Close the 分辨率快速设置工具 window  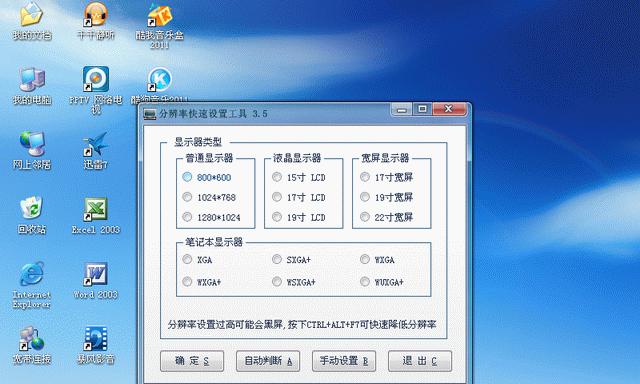pos(449,109)
